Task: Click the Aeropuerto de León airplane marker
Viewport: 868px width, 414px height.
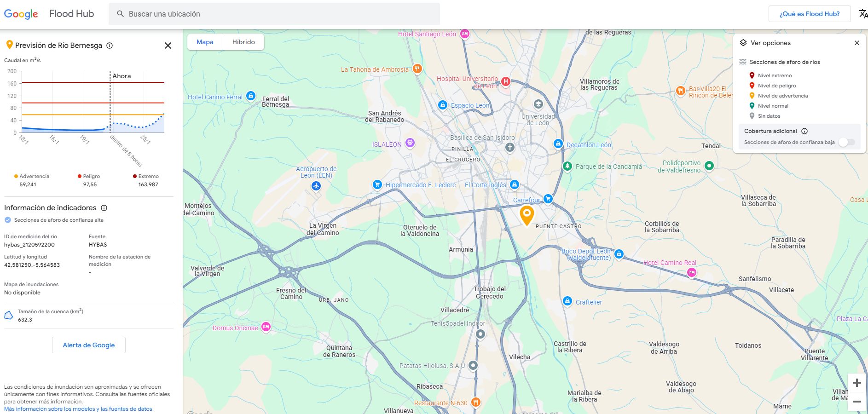Action: (316, 186)
